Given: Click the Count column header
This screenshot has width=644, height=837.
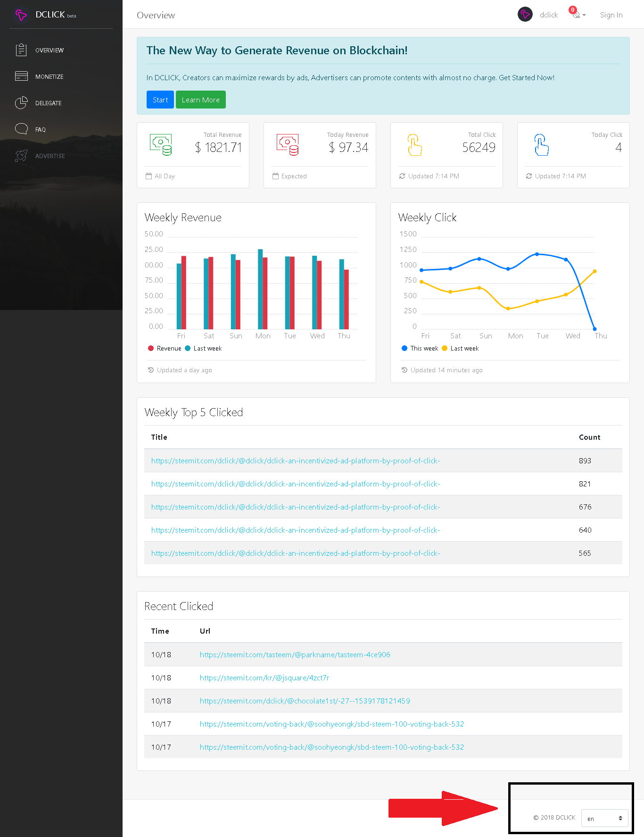Looking at the screenshot, I should click(x=589, y=437).
